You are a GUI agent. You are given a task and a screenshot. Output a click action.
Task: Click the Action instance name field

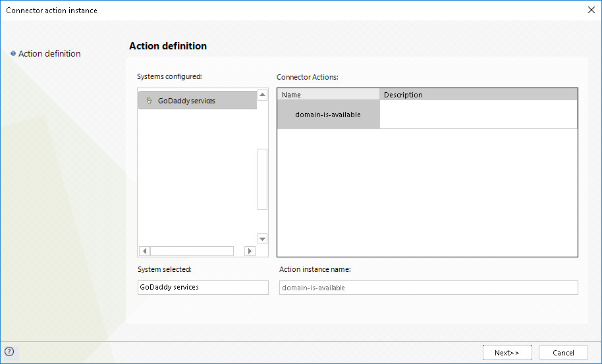point(428,288)
